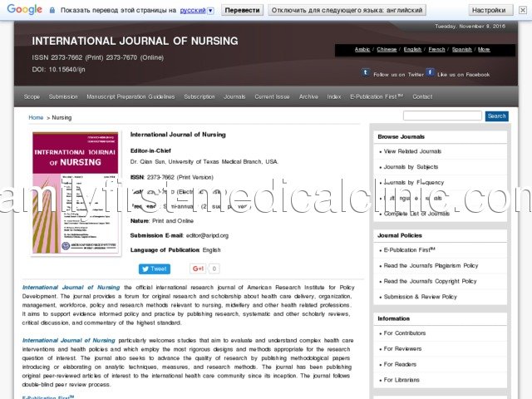Open Complete List of Journals link
This screenshot has height=399, width=532.
tap(416, 214)
